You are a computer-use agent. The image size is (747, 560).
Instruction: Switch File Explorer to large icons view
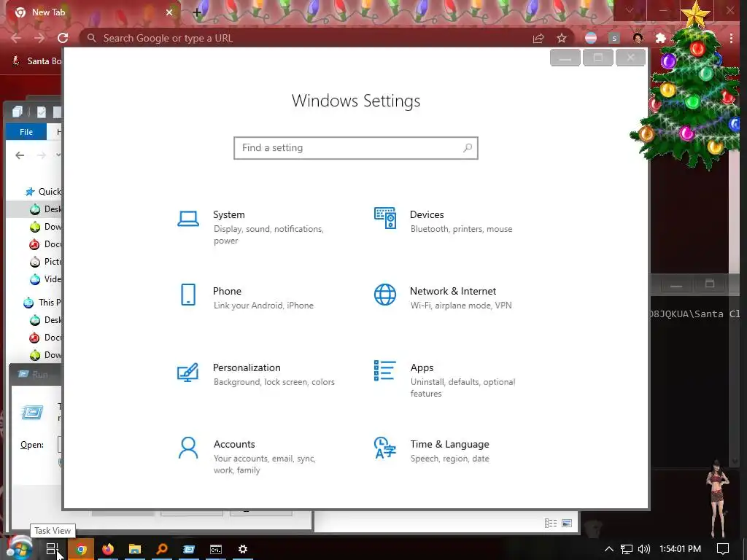click(567, 524)
